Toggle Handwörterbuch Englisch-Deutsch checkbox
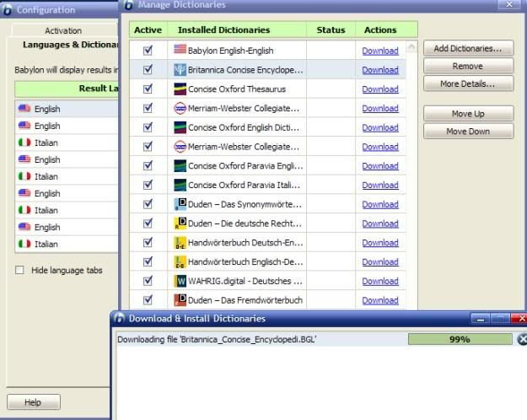This screenshot has width=527, height=420. click(x=148, y=261)
